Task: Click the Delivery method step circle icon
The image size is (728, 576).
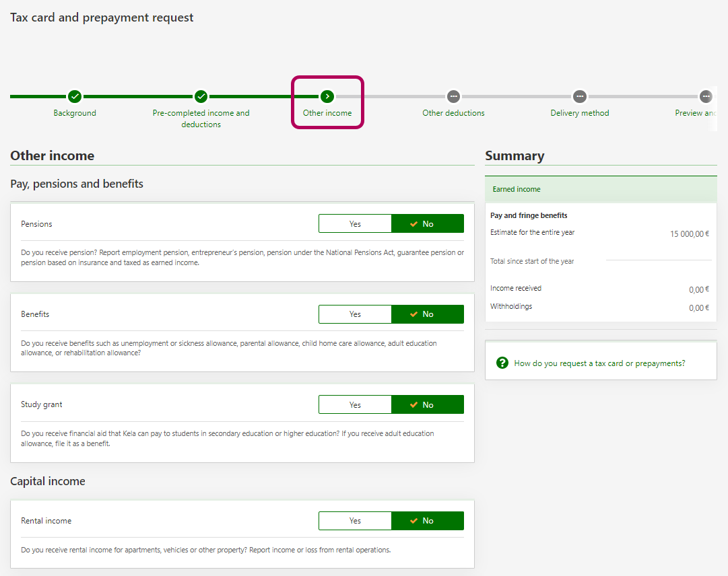Action: coord(579,96)
